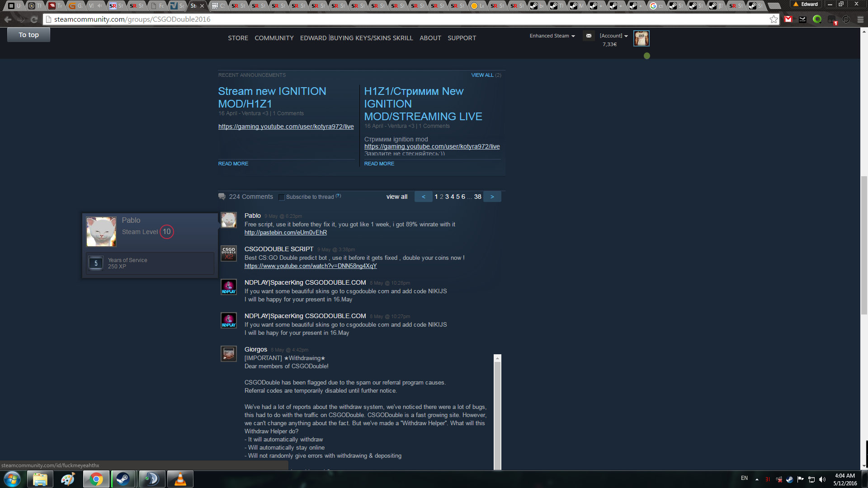The height and width of the screenshot is (488, 868).
Task: Click Pablo's cat avatar in hover card
Action: pyautogui.click(x=101, y=231)
